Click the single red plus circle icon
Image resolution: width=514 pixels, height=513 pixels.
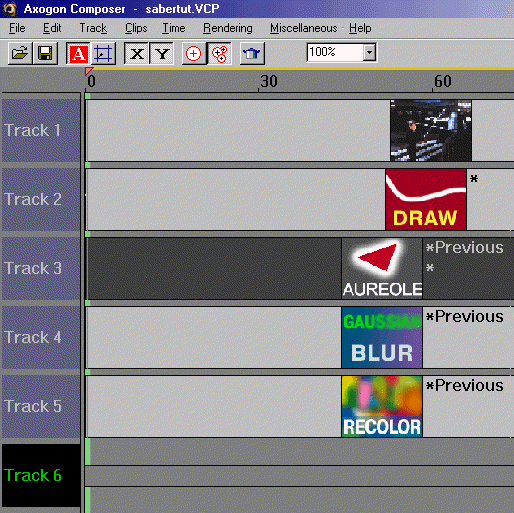pos(194,53)
